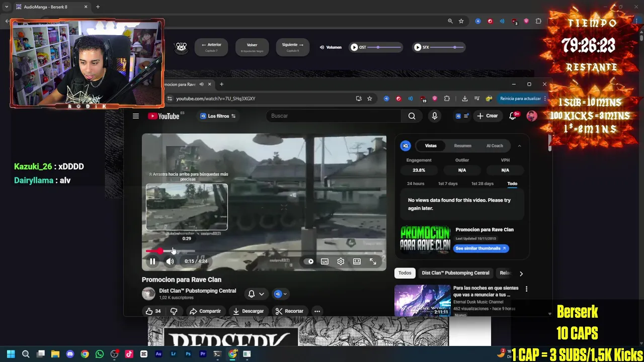The height and width of the screenshot is (362, 644).
Task: Show more filter chips with right arrow
Action: coord(521,274)
